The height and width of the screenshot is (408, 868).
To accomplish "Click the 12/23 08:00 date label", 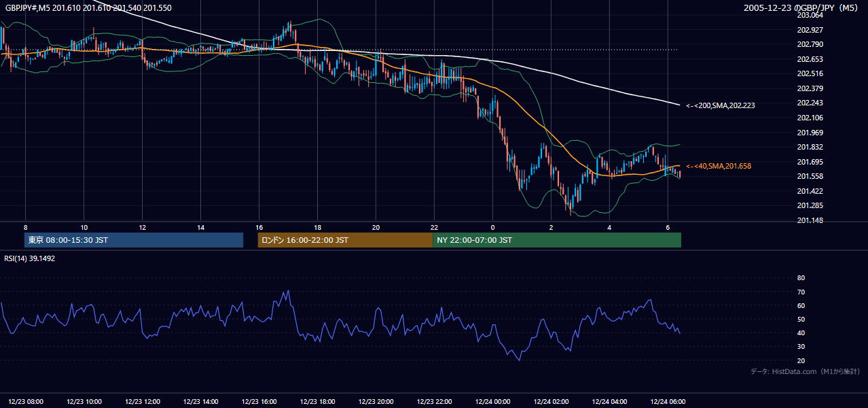I will (26, 402).
